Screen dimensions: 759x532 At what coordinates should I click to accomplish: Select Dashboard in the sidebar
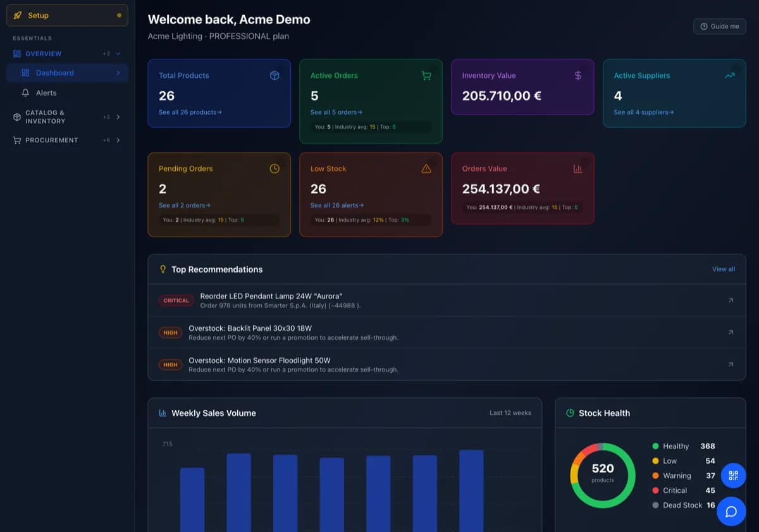pyautogui.click(x=67, y=73)
